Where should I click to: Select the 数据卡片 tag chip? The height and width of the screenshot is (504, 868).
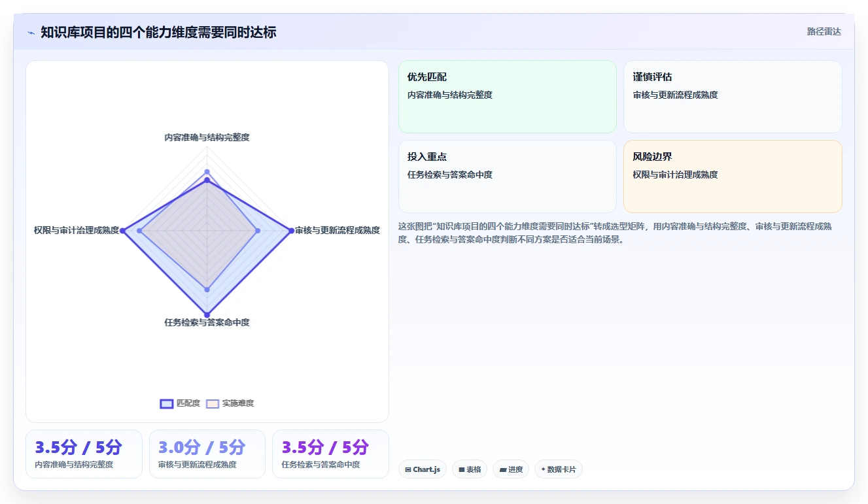point(559,469)
